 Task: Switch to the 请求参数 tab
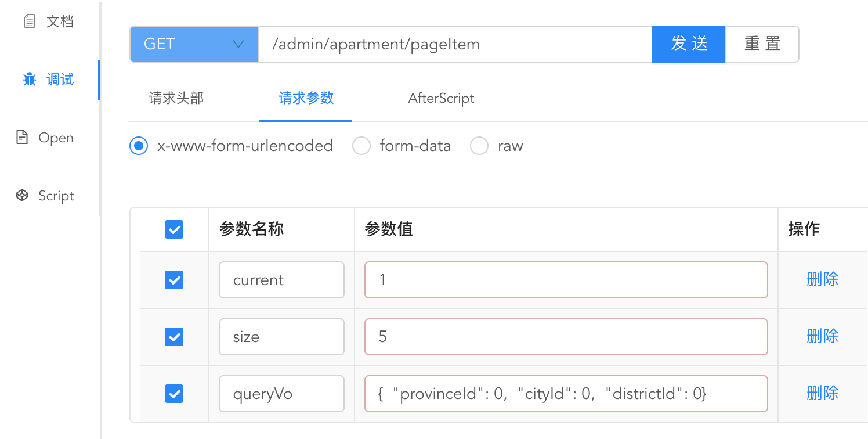click(x=306, y=99)
